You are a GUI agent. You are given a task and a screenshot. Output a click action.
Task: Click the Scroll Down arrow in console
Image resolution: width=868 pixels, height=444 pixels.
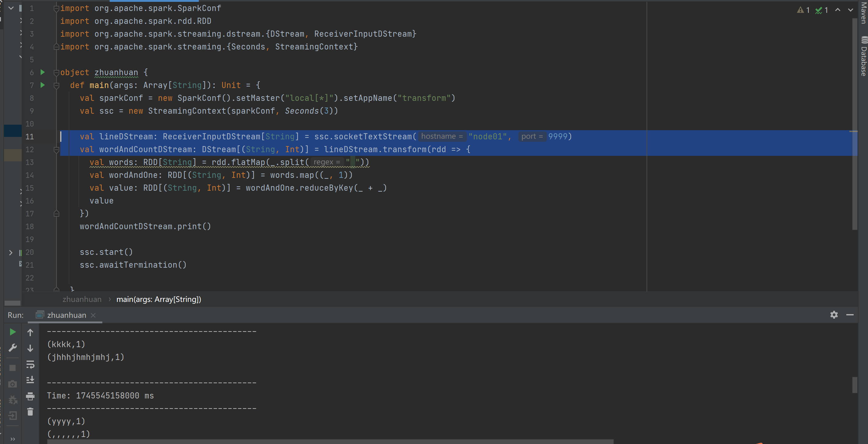30,348
